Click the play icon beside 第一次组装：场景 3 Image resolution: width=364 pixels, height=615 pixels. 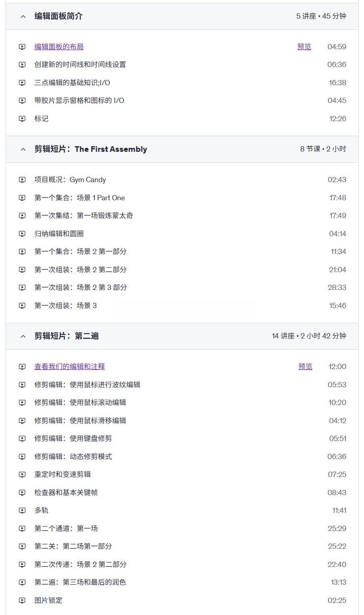tap(23, 305)
